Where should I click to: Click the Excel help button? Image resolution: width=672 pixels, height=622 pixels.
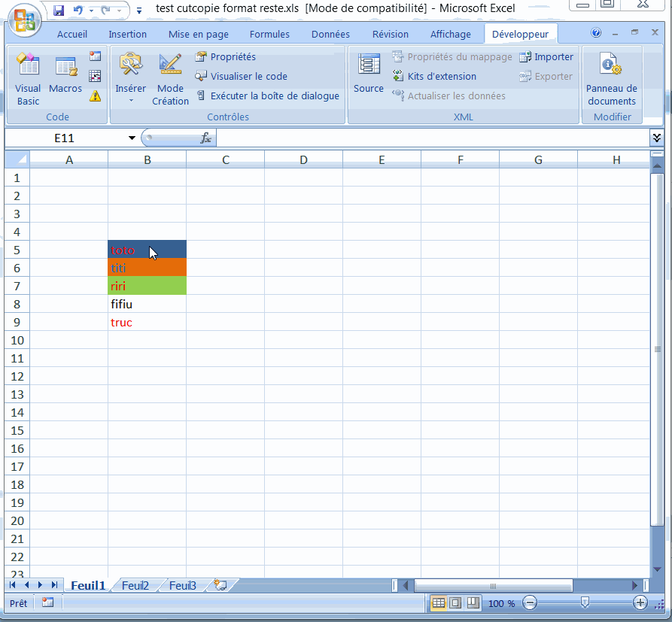click(x=595, y=32)
